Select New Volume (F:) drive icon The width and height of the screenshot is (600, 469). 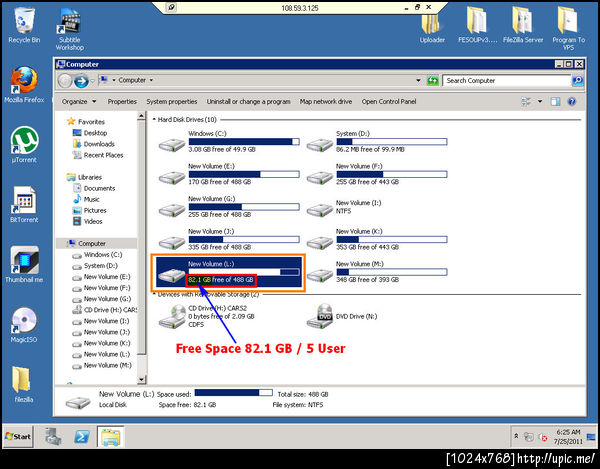(320, 178)
